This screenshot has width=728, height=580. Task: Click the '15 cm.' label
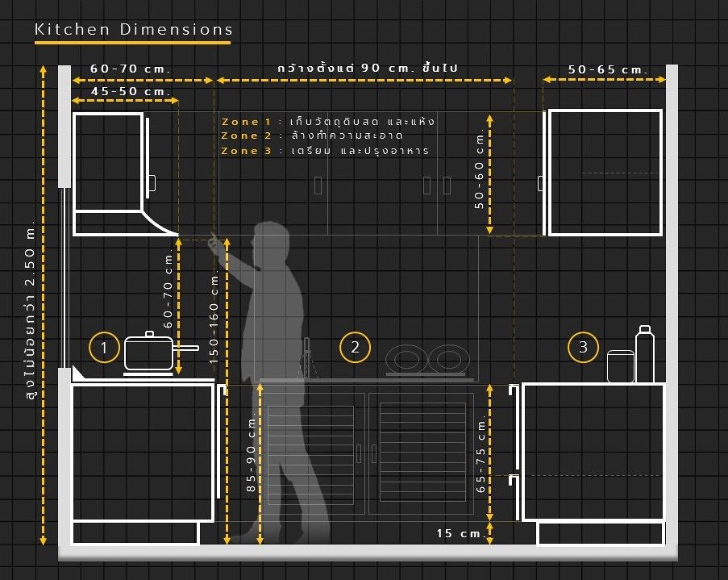(x=460, y=533)
